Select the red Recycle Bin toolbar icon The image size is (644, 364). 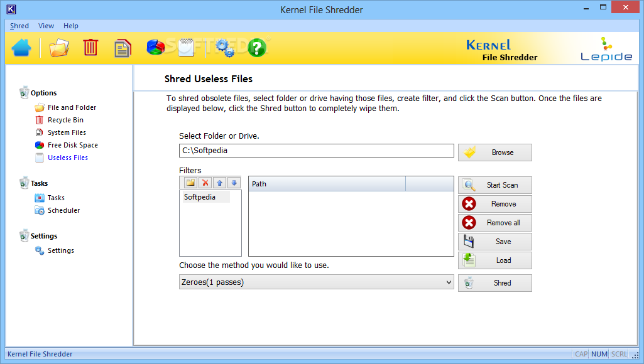[90, 48]
